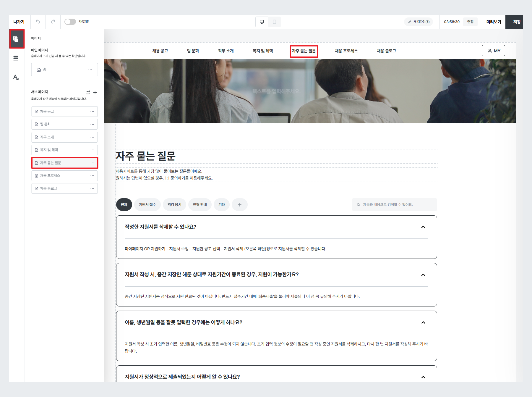532x397 pixels.
Task: Select the 지원서 접수 filter chip
Action: [x=147, y=204]
